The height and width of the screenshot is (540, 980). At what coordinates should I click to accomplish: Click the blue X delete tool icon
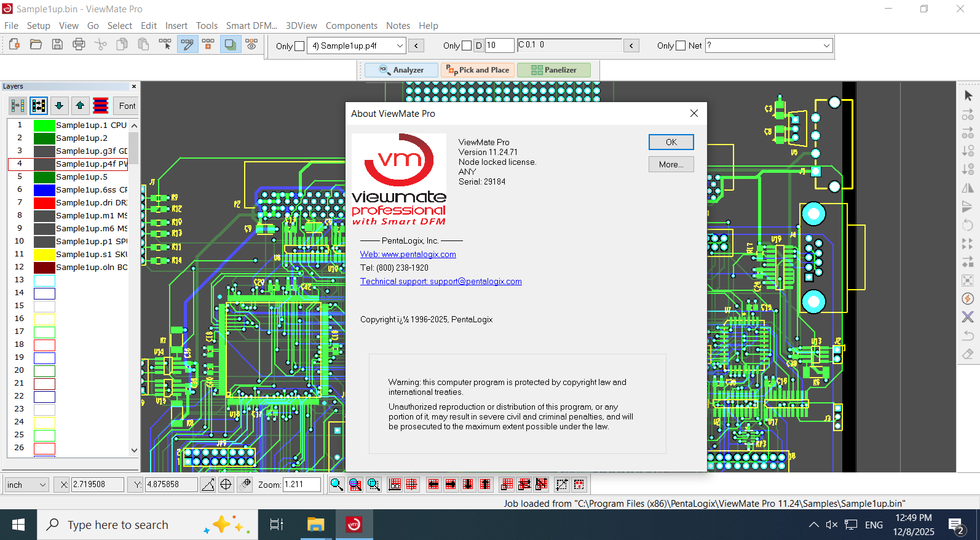click(x=968, y=317)
